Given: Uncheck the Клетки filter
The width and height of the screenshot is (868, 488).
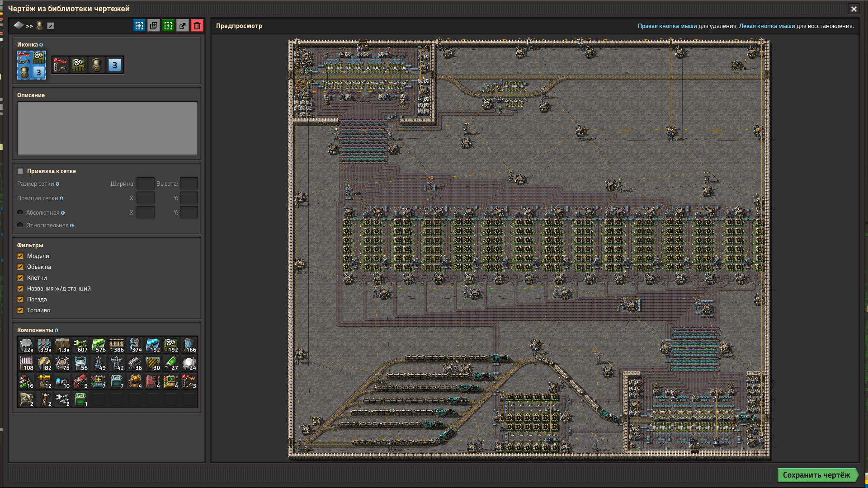Looking at the screenshot, I should 20,277.
